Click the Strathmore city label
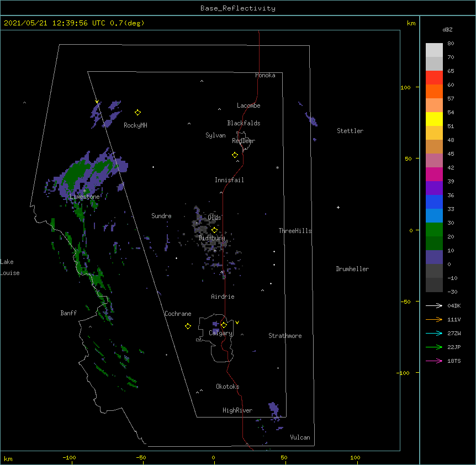The image size is (476, 465). point(285,336)
